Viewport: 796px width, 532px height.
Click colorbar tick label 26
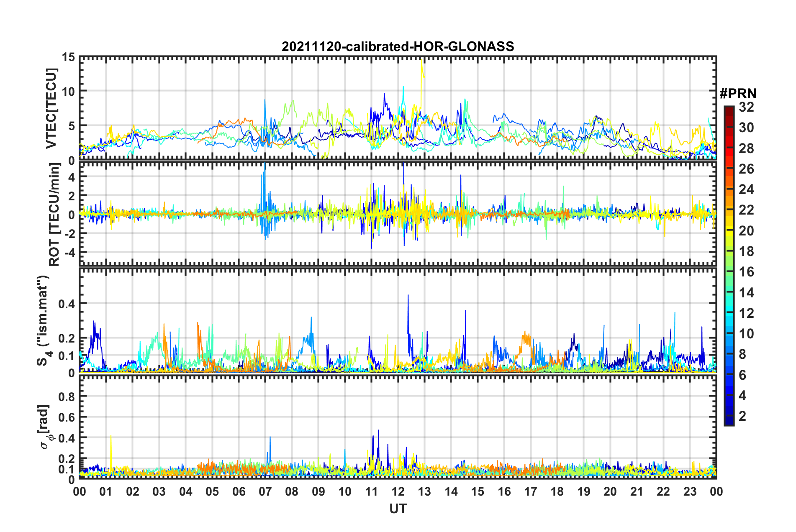[746, 169]
